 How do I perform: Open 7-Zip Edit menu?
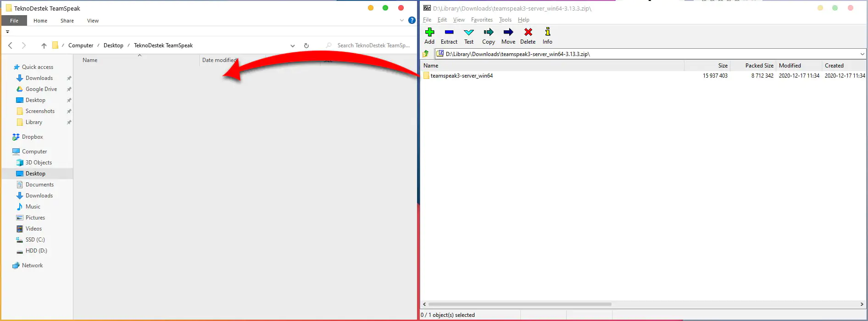442,20
